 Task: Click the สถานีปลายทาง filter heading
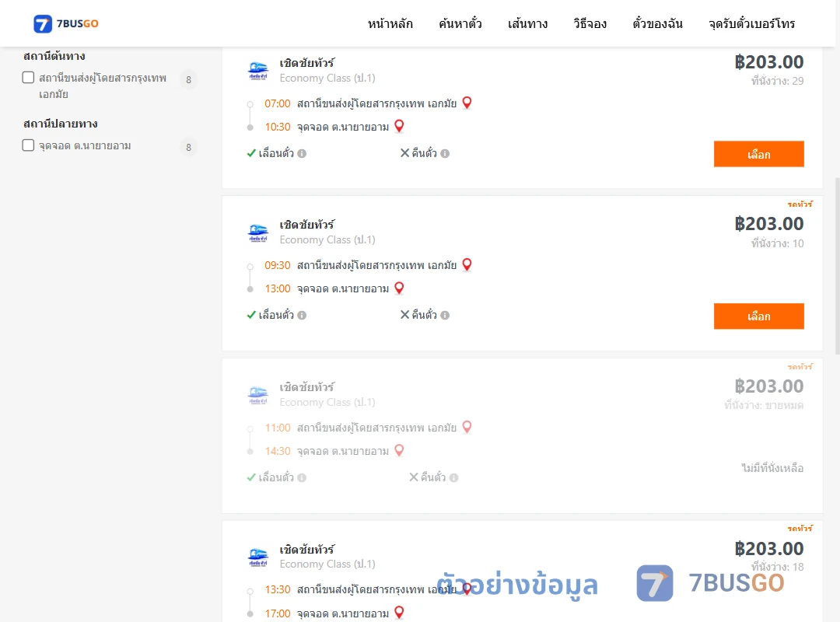pos(61,124)
